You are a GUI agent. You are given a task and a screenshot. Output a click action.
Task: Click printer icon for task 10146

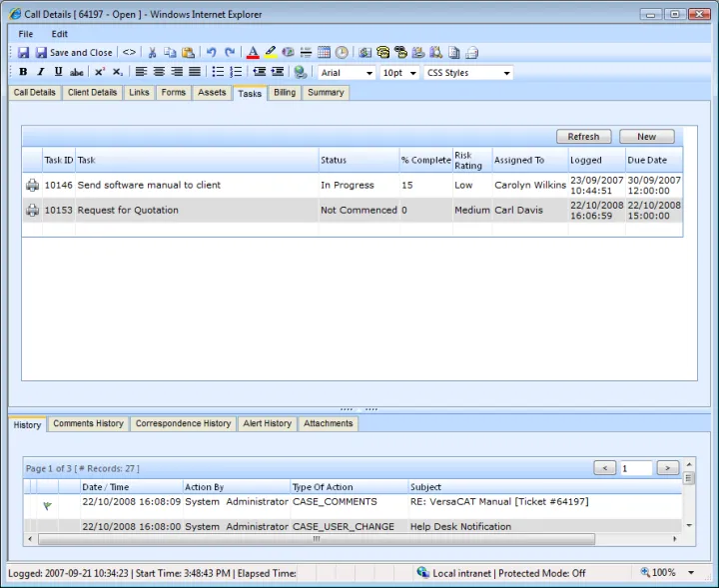click(x=32, y=185)
